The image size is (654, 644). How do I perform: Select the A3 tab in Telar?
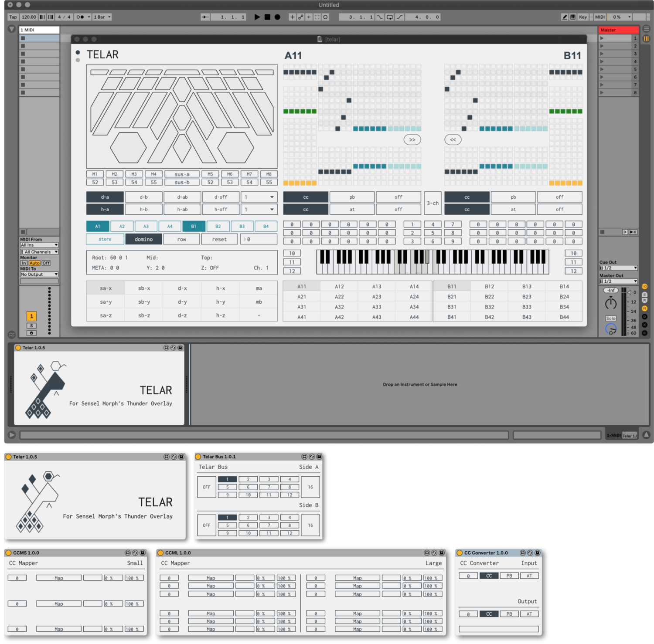point(146,227)
